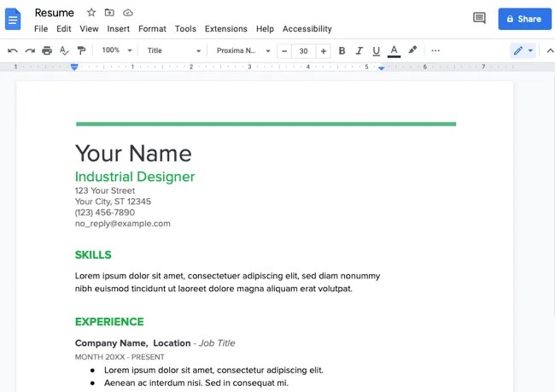The image size is (555, 392).
Task: Open the Title paragraph style dropdown
Action: pos(174,50)
